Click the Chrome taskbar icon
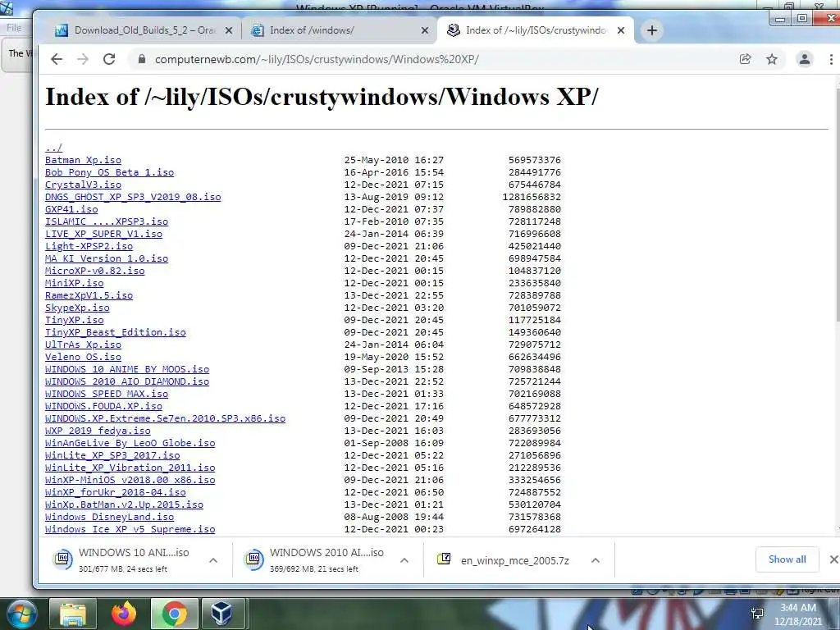 [x=175, y=614]
